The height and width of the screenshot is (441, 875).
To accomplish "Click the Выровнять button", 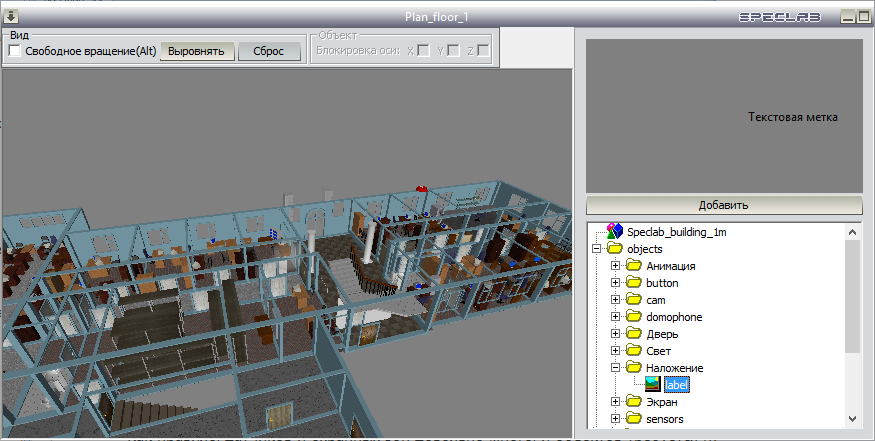I will (x=197, y=51).
